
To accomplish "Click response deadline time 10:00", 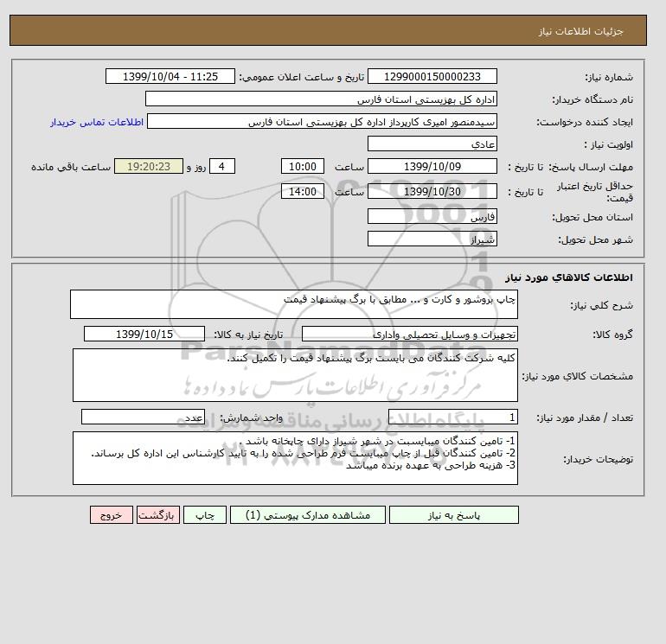I will [303, 167].
